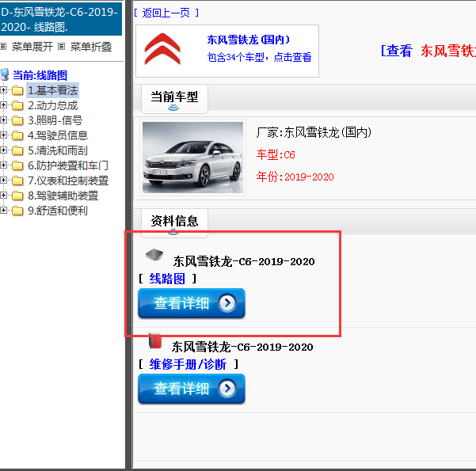Screen dimensions: 476x471
Task: Click the gray module icon above 线路图
Action: (154, 255)
